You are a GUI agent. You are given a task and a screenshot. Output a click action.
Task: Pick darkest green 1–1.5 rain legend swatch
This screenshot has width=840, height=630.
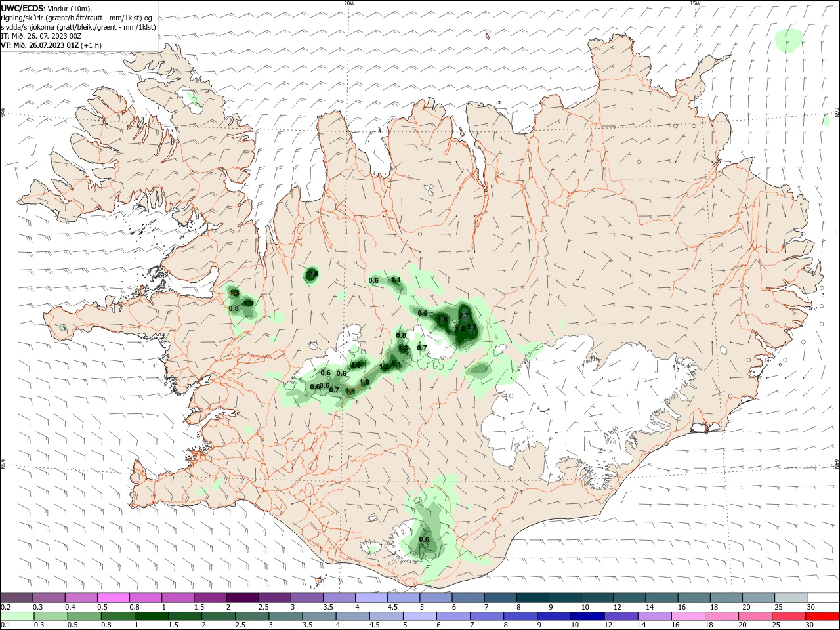point(151,616)
